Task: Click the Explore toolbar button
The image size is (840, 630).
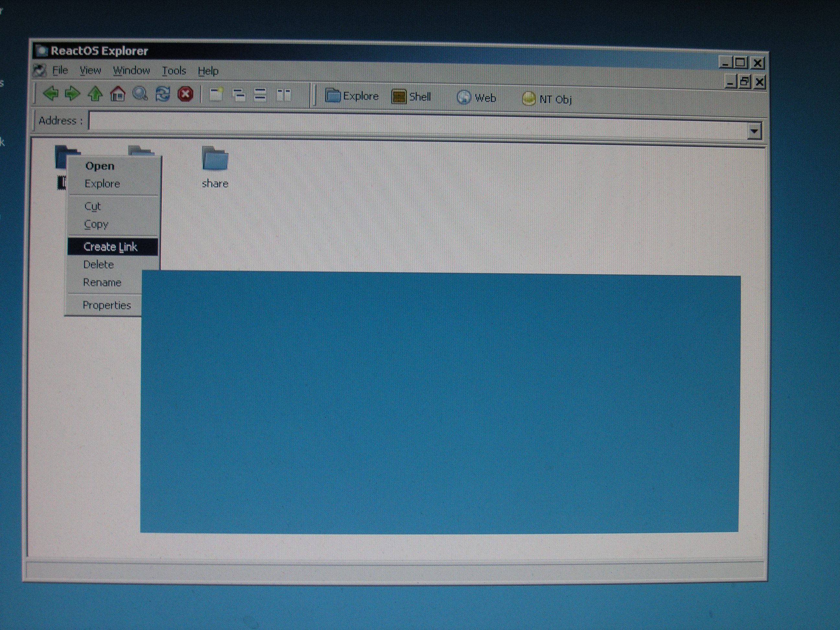Action: pos(352,96)
